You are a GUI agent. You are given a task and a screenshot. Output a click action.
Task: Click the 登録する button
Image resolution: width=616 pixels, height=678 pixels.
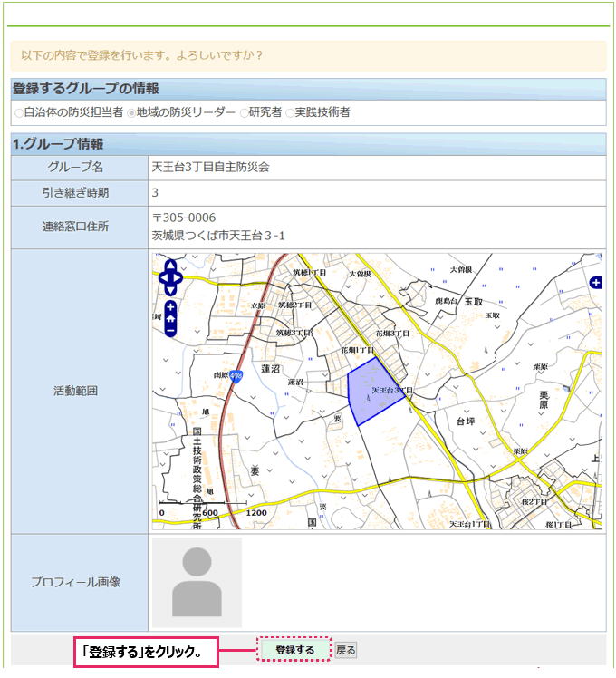[x=294, y=650]
